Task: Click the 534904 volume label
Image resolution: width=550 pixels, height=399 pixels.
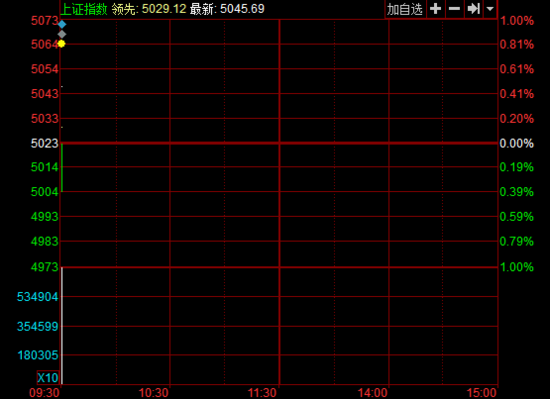Action: point(38,297)
